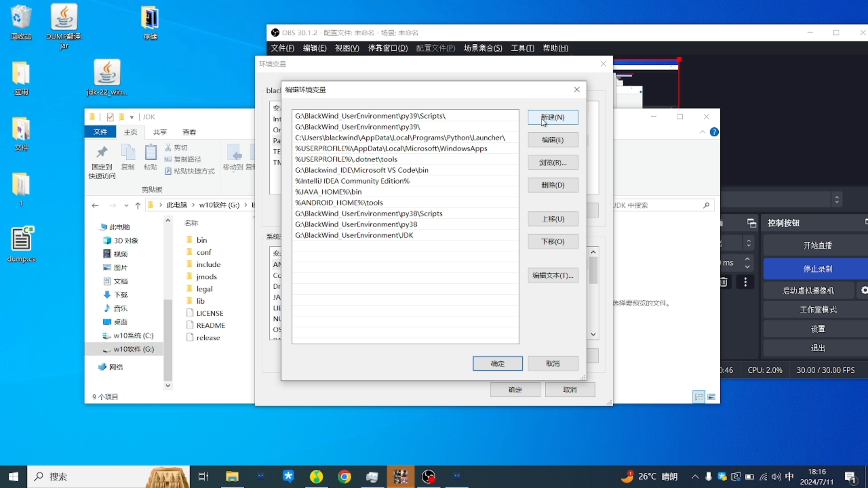
Task: Open OBS 文件(F) menu
Action: tap(282, 48)
